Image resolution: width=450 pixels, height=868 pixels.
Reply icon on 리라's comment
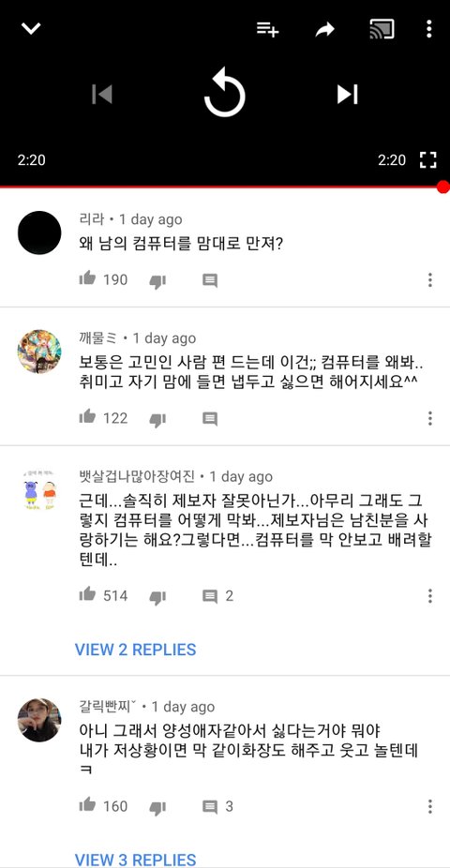click(210, 280)
